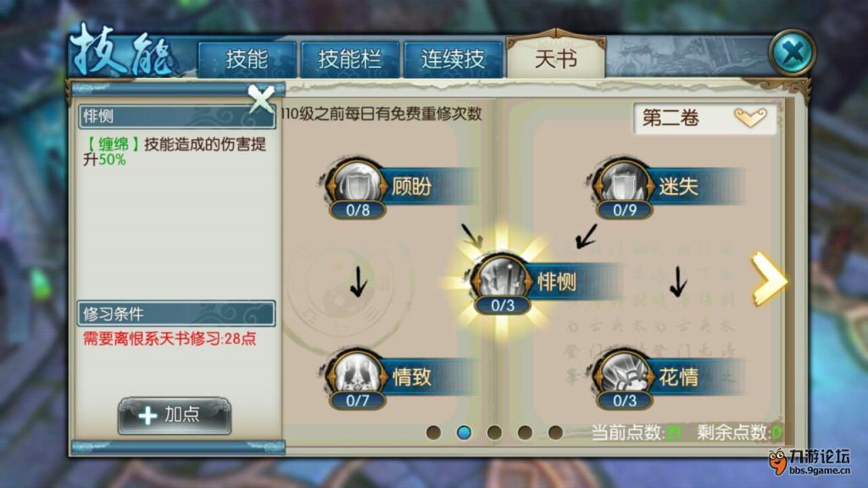
Task: Click the 加点 add point button
Action: point(175,415)
